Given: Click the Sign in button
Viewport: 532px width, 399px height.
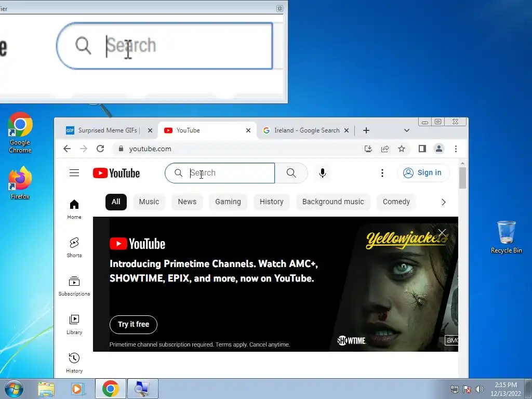Looking at the screenshot, I should click(423, 172).
